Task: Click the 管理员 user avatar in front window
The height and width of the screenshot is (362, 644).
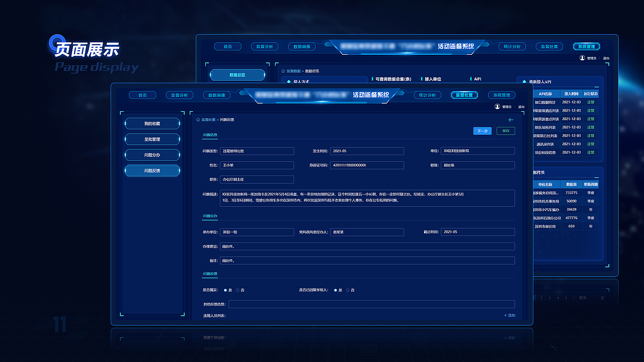Action: [x=497, y=107]
